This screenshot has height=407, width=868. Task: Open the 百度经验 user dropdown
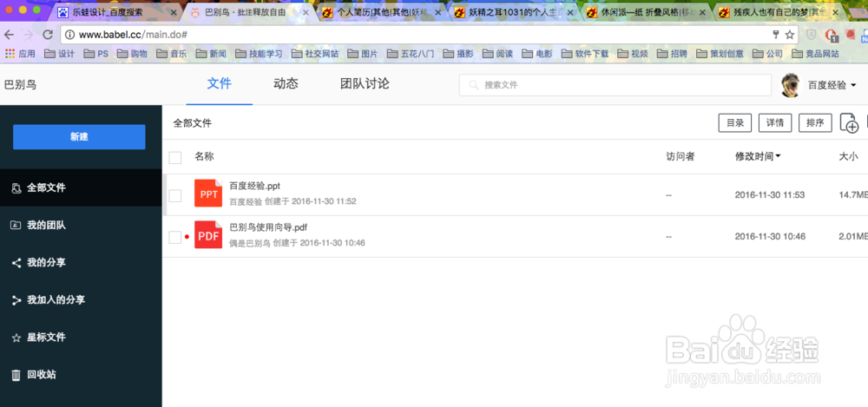point(832,85)
